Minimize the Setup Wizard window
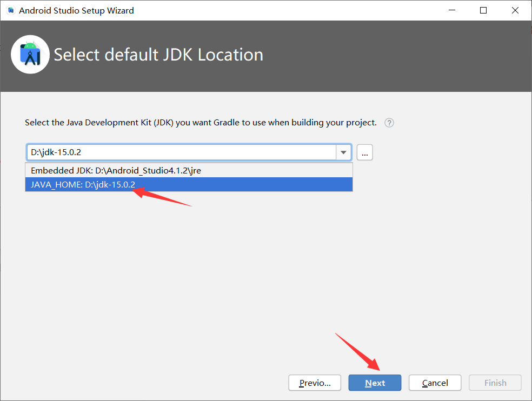This screenshot has width=532, height=401. (451, 10)
